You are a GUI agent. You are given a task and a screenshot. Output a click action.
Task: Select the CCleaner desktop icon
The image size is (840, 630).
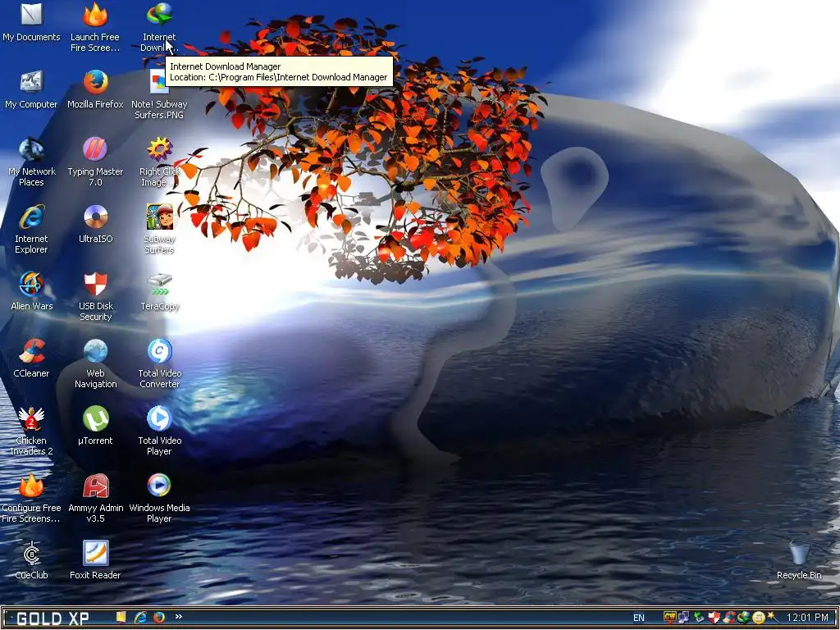click(x=31, y=359)
